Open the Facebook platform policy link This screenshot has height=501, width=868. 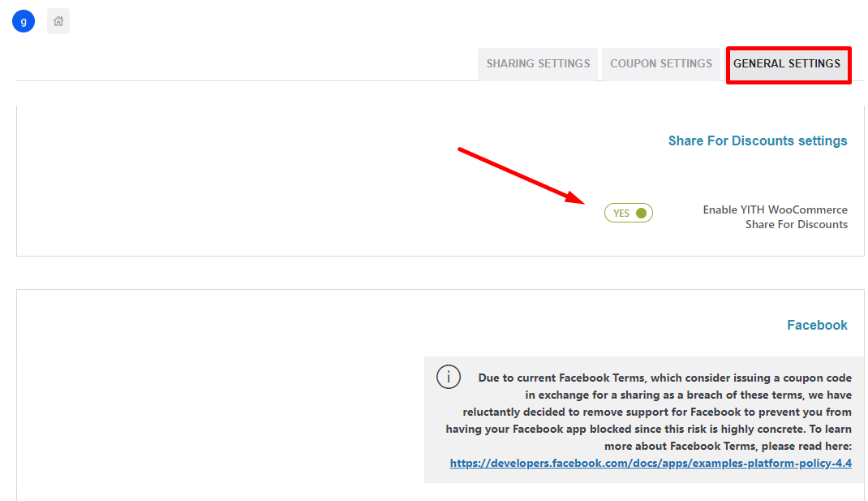651,464
